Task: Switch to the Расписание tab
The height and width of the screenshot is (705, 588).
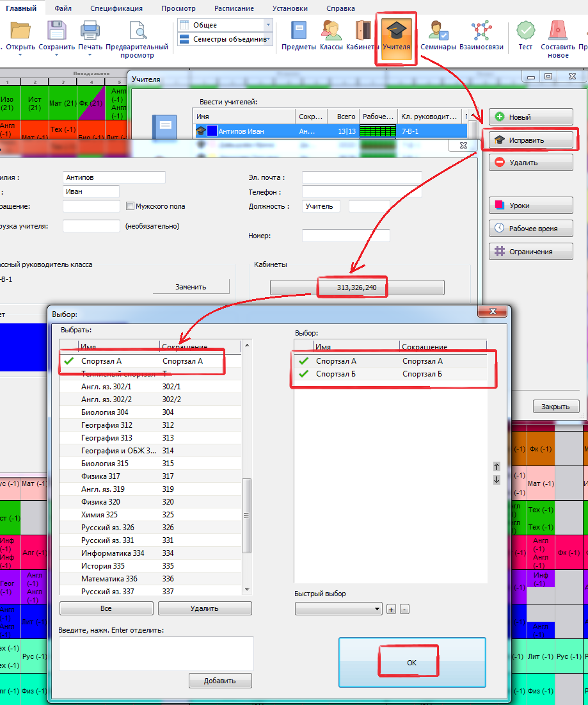Action: (x=234, y=8)
